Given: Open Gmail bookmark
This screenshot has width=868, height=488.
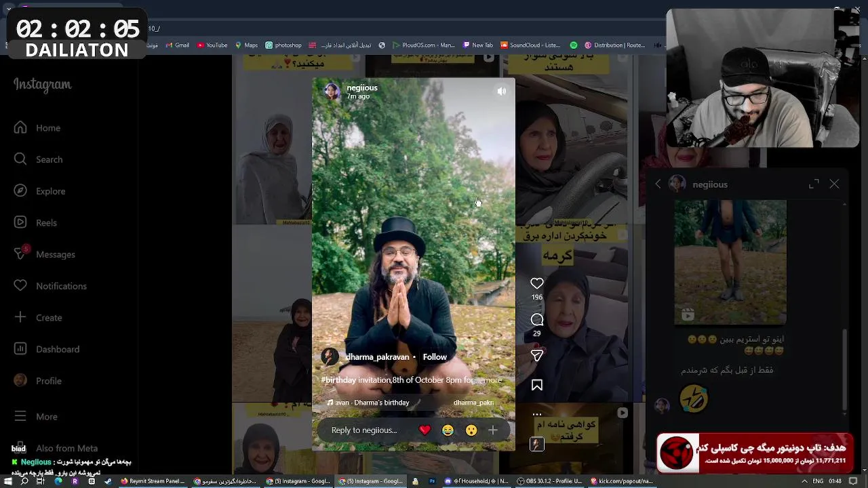Looking at the screenshot, I should (177, 45).
